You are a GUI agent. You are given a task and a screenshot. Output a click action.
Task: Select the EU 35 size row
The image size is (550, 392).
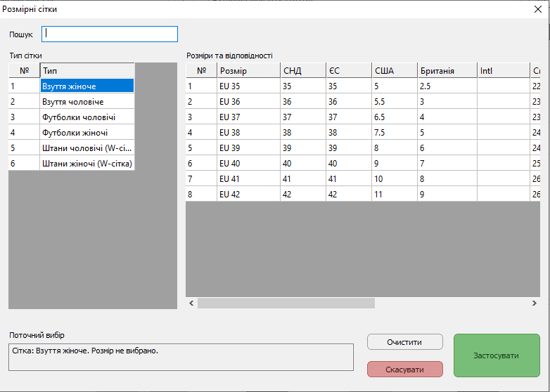248,86
